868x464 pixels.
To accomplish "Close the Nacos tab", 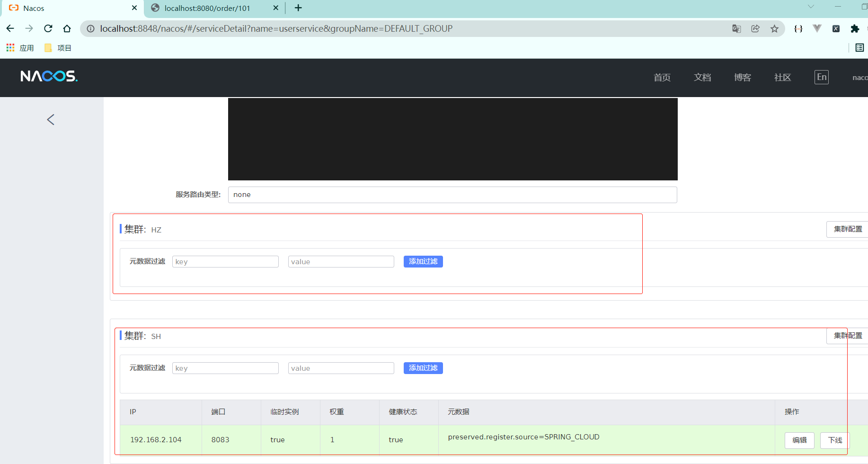I will (134, 8).
